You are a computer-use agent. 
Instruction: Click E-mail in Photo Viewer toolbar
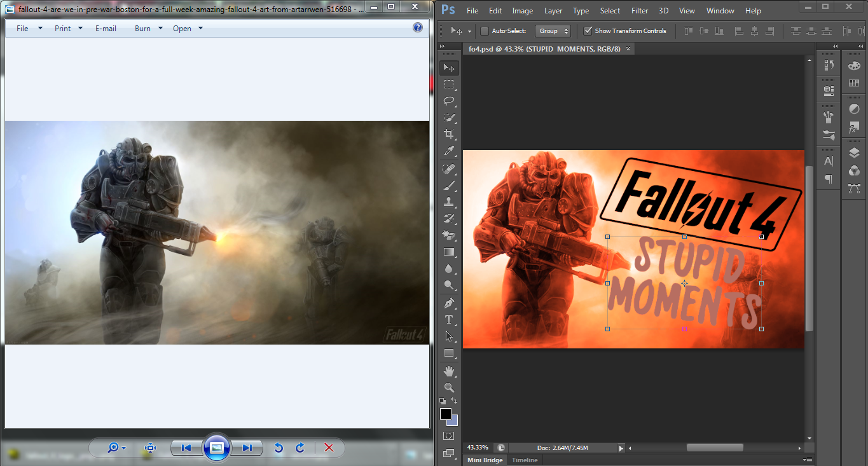(x=106, y=29)
